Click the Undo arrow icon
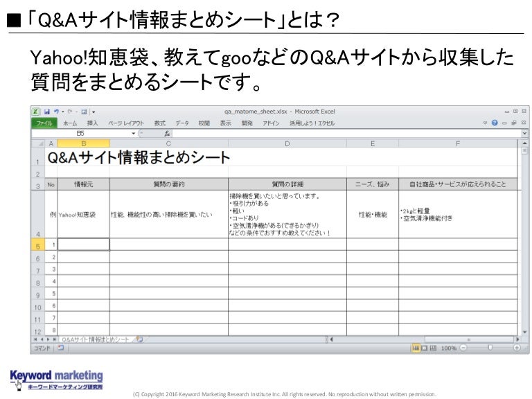The width and height of the screenshot is (532, 399). click(55, 112)
